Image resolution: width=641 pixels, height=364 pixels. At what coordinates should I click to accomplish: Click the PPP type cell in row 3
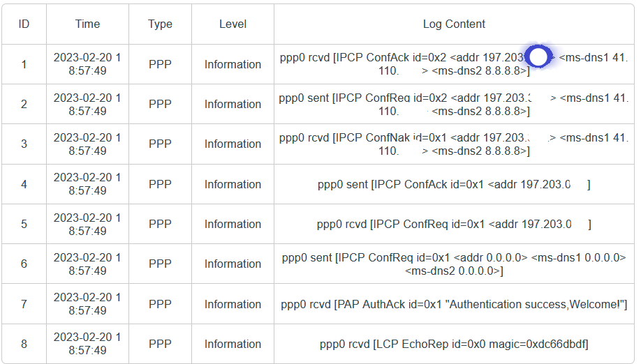click(x=161, y=144)
